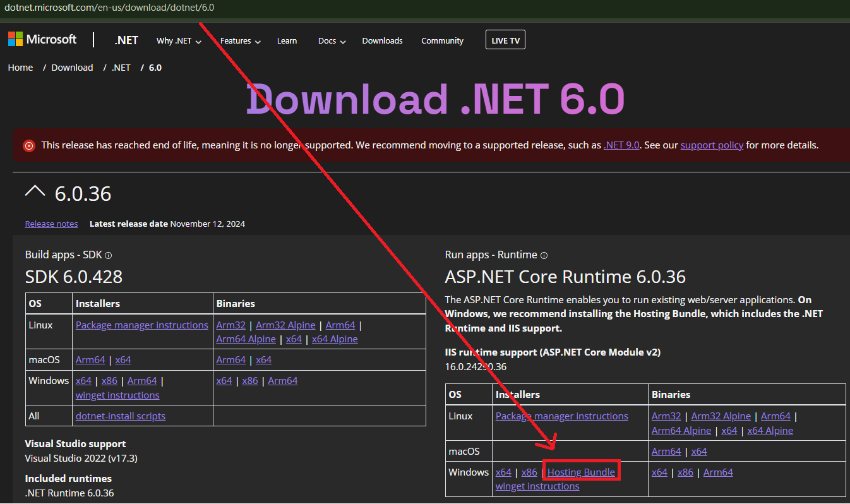850x504 pixels.
Task: Download SDK Windows Arm64 binary
Action: tap(283, 381)
